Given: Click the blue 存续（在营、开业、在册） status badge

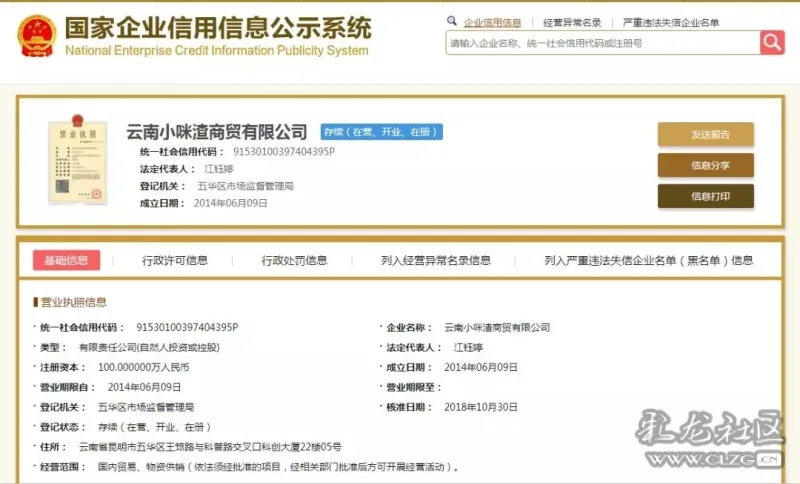Looking at the screenshot, I should click(382, 132).
